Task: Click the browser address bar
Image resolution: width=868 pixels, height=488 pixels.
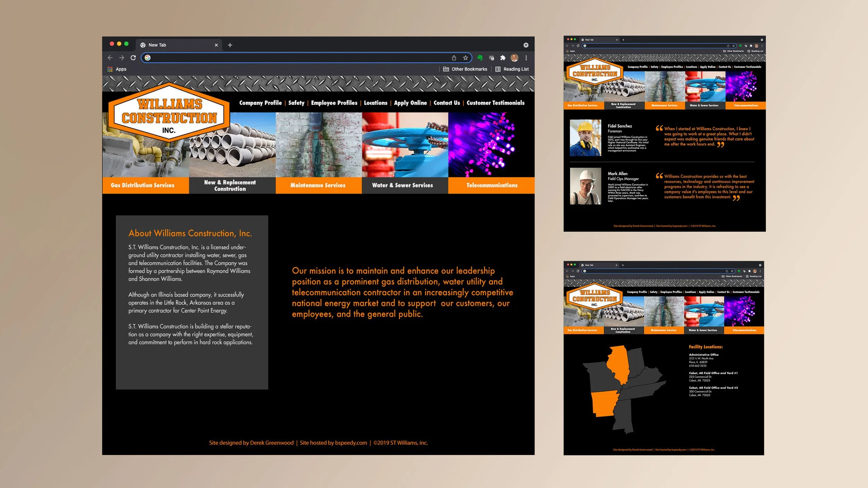Action: click(x=299, y=58)
